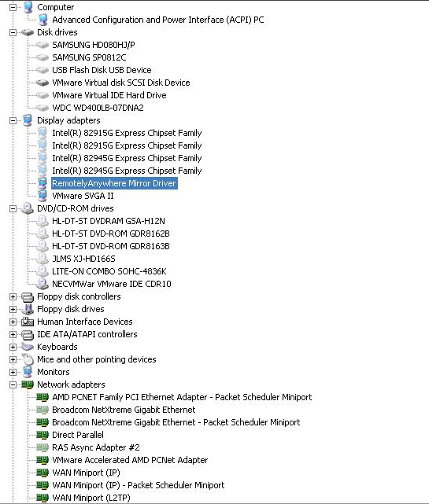429x504 pixels.
Task: Click the Computer category icon
Action: pos(28,7)
